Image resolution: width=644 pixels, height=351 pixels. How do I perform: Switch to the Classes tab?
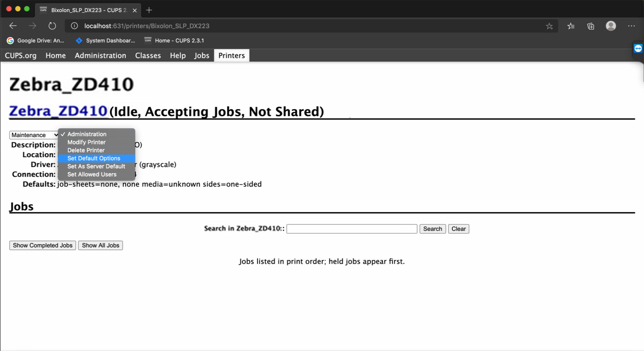click(x=148, y=55)
